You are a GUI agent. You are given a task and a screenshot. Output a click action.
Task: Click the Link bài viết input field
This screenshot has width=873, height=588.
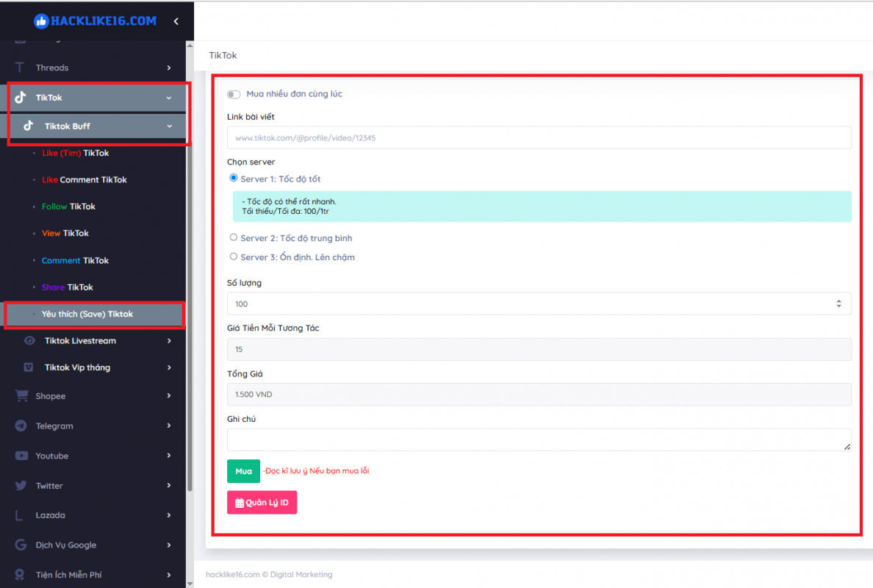point(539,137)
